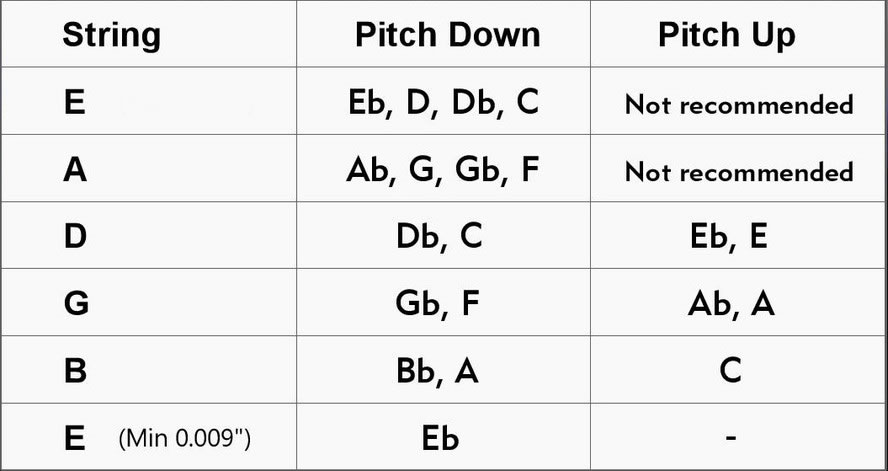Select the "Ab, G, Gb, F" cell
Screen dimensions: 888x471
point(442,169)
